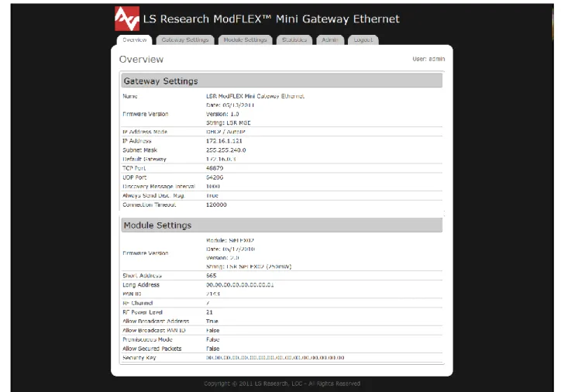The image size is (561, 392).
Task: Click the IP address value 172.16.1.121
Action: coord(224,141)
